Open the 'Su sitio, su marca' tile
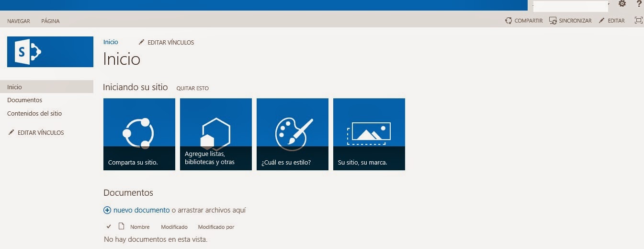This screenshot has height=249, width=644. pos(369,134)
